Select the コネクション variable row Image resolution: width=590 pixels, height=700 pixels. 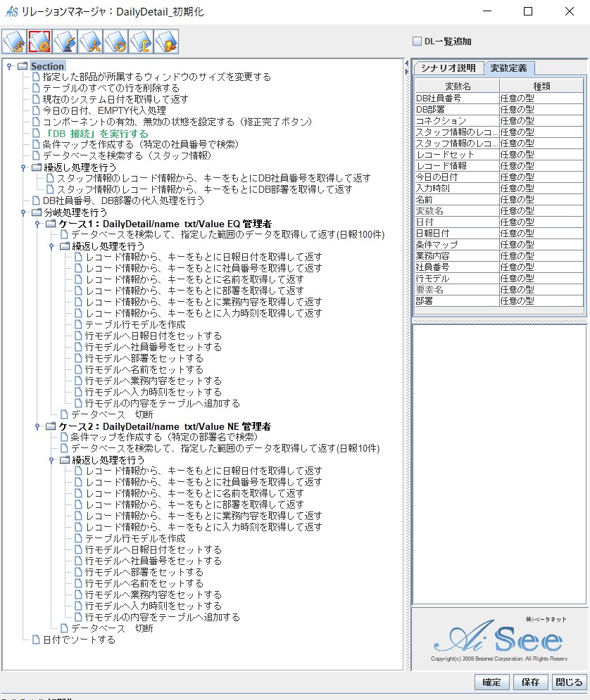(x=499, y=120)
